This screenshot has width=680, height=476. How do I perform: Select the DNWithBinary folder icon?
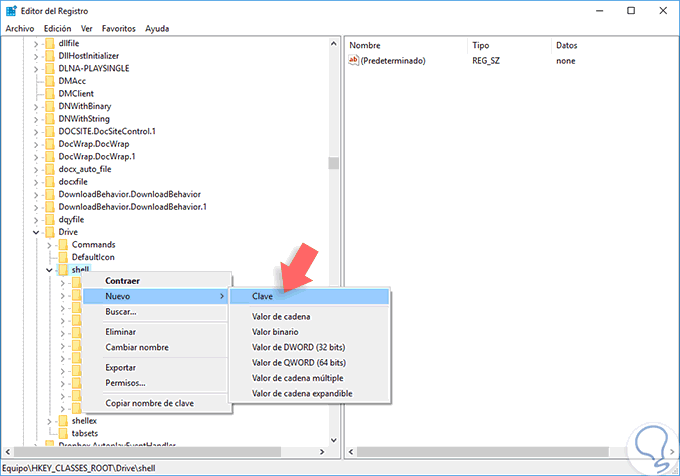(50, 106)
